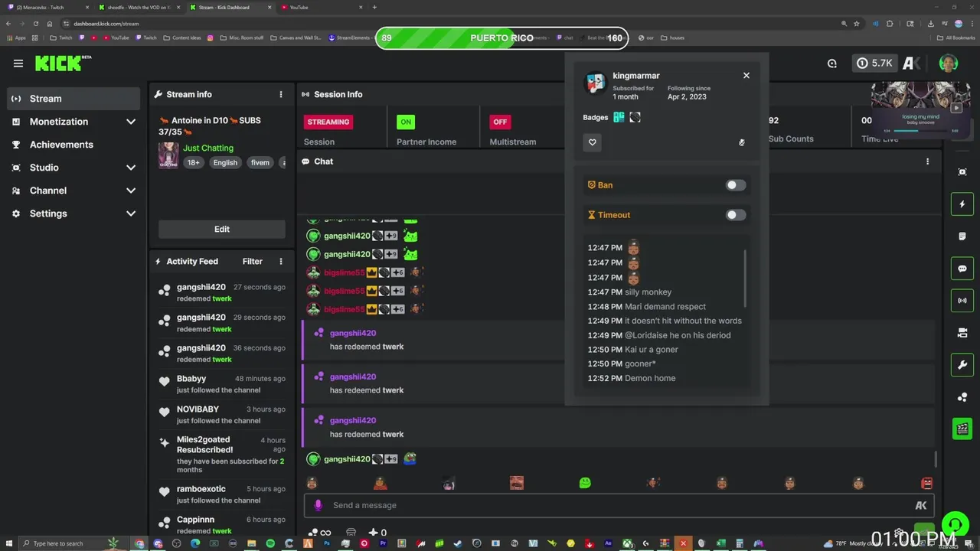Screen dimensions: 980x551
Task: Click the mute icon on the kingmarmar card
Action: [741, 142]
